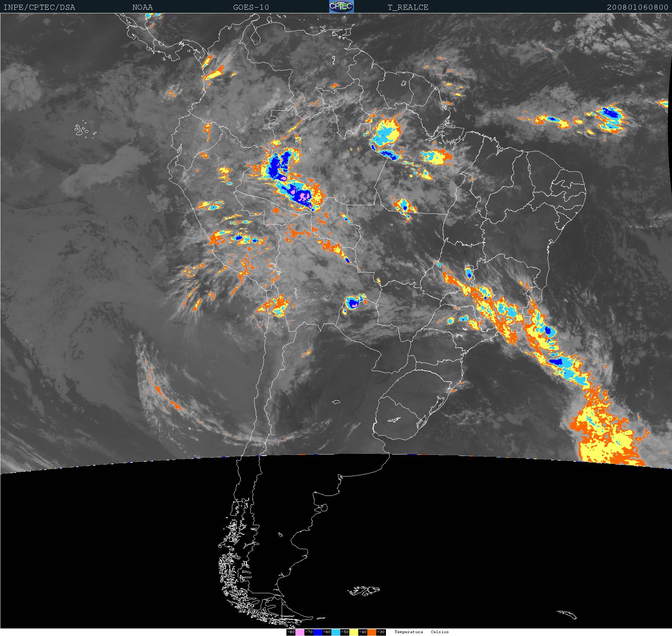
Task: Click the light blue legend color swatch
Action: tap(336, 632)
